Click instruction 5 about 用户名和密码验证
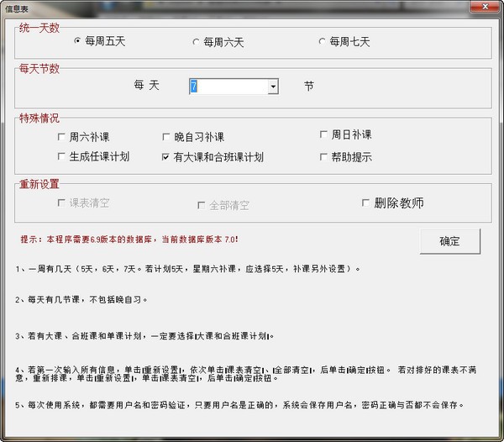504x442 pixels. coord(239,405)
